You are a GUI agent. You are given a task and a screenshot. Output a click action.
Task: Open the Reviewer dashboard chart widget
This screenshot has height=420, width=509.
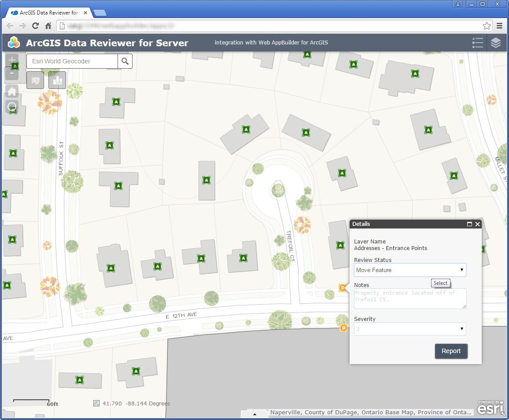click(57, 80)
